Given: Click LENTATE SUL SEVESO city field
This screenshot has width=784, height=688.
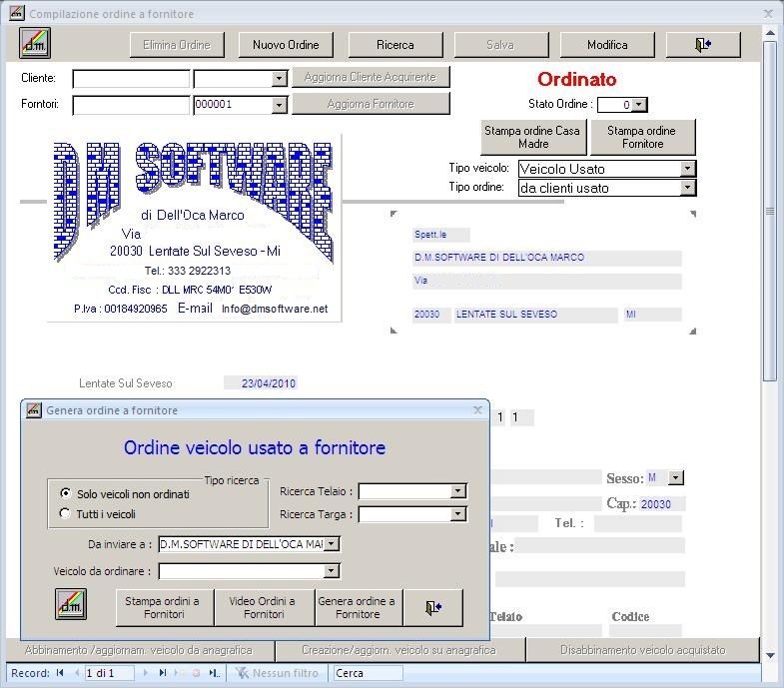Looking at the screenshot, I should coord(535,315).
